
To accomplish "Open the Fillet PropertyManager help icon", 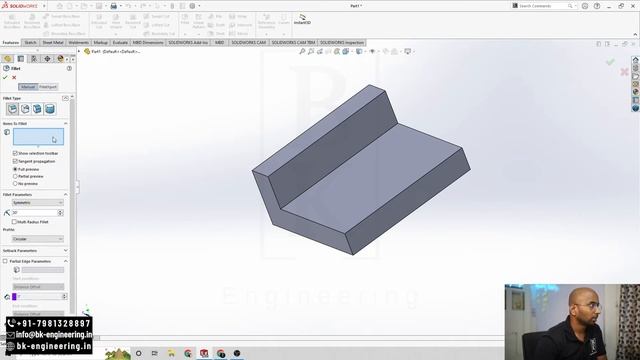I will 69,69.
